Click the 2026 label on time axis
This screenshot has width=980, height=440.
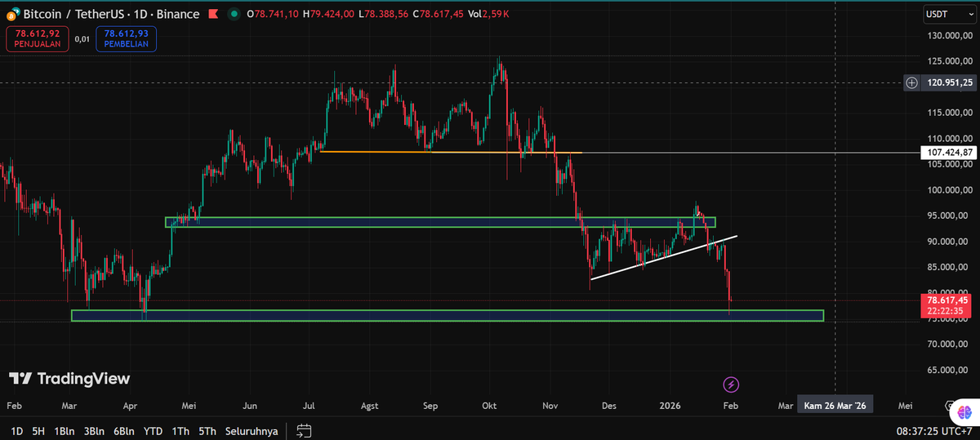pos(670,405)
